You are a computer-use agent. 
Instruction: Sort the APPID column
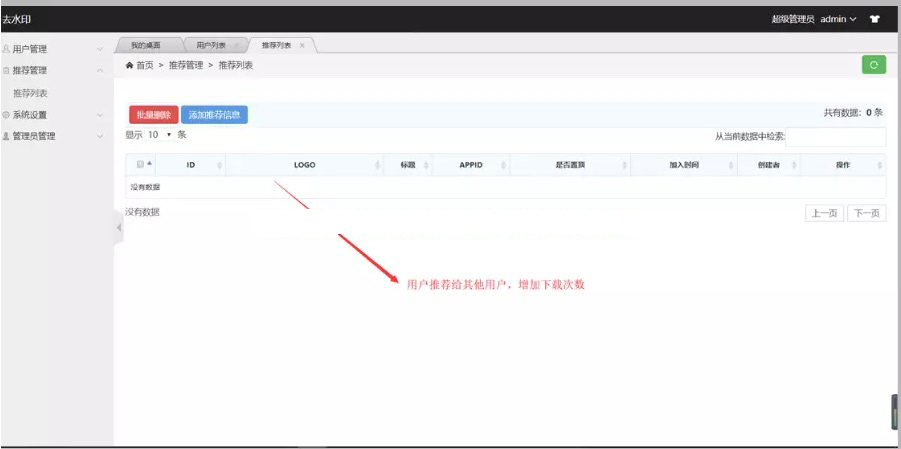click(503, 165)
